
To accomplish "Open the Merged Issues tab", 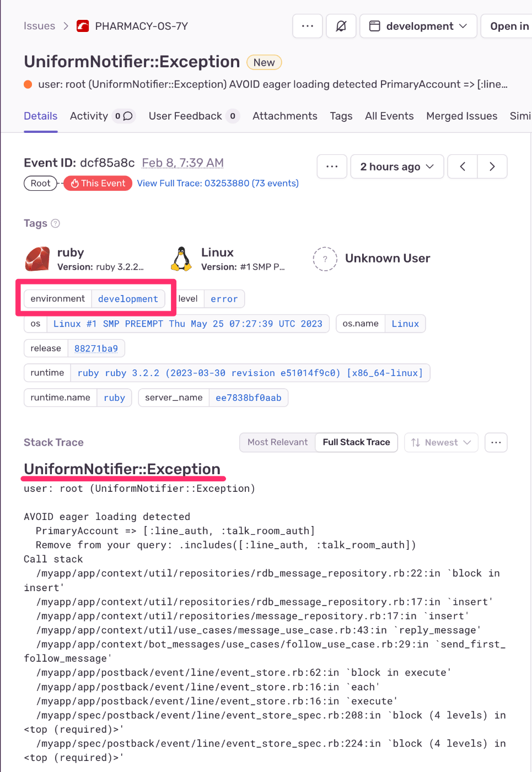I will [462, 116].
